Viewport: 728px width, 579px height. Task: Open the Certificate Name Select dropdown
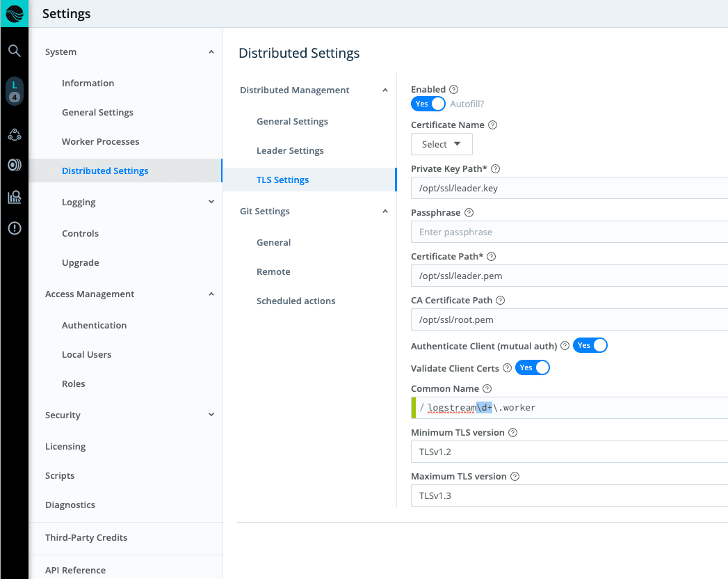pos(442,144)
